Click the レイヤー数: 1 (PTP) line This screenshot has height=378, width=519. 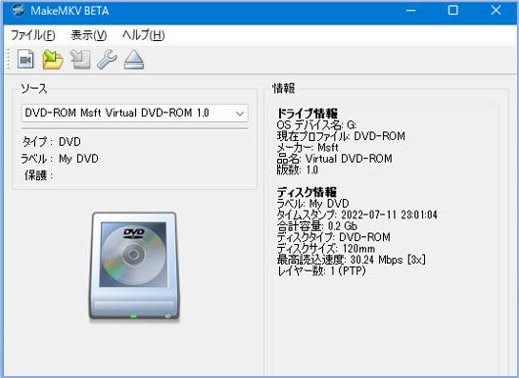(321, 271)
